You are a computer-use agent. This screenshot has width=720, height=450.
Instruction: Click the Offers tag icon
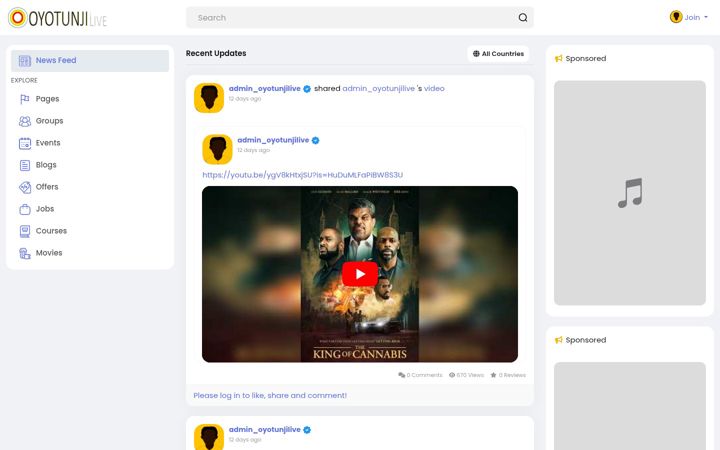(x=25, y=187)
